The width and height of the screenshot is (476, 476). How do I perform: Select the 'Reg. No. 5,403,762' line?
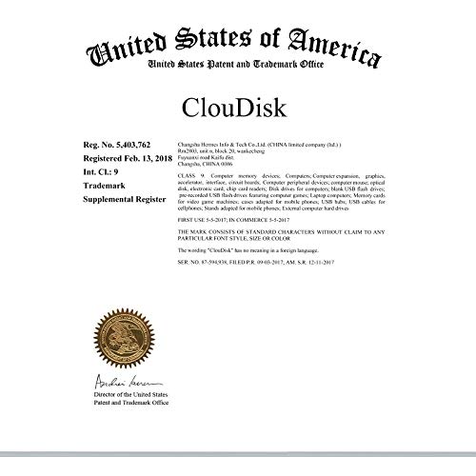pyautogui.click(x=117, y=145)
